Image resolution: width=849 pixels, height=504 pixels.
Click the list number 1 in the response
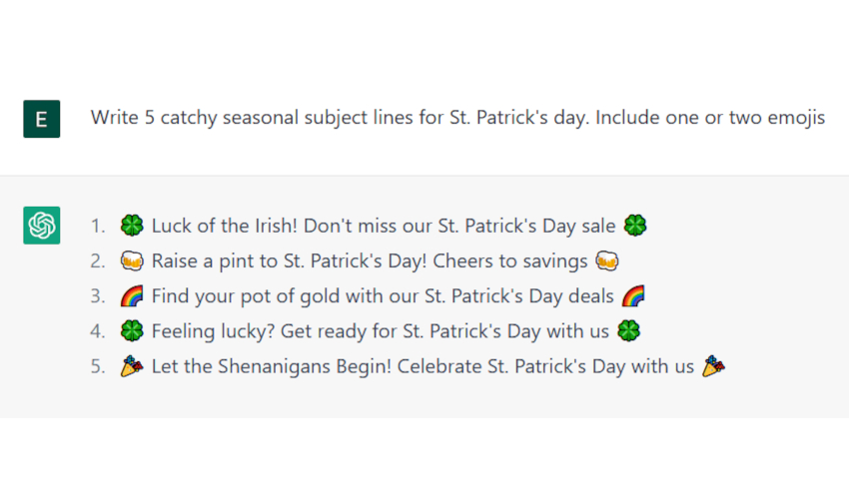pos(97,227)
